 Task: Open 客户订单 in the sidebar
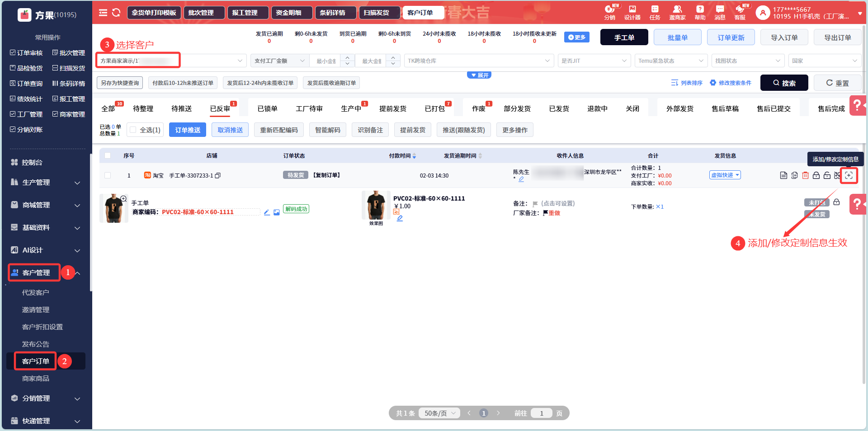point(36,361)
